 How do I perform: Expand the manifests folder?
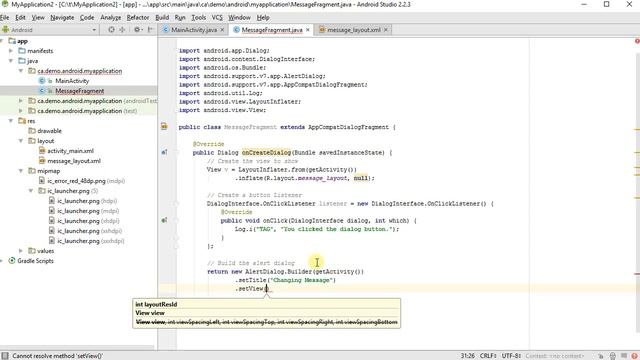(11, 51)
